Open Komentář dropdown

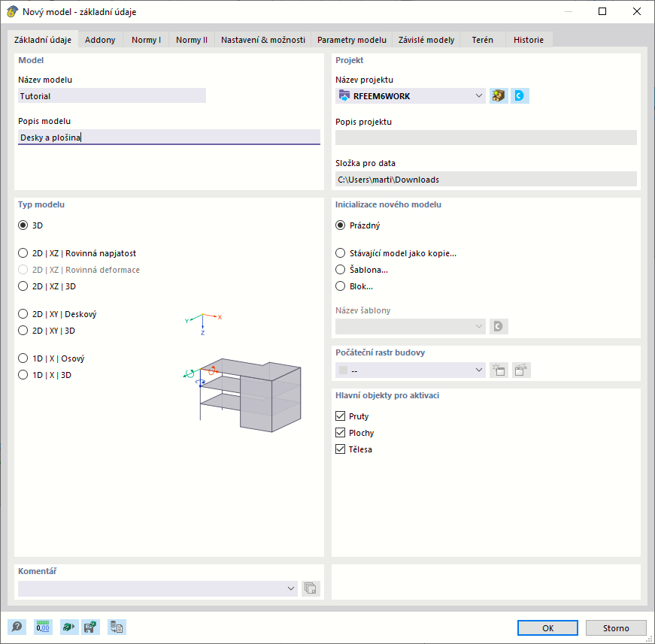(157, 588)
